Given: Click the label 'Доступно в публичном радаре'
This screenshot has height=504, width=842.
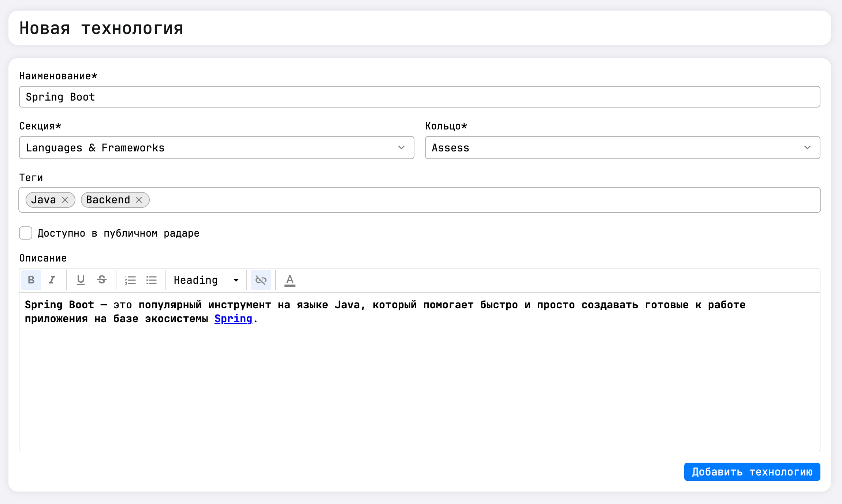Looking at the screenshot, I should point(118,233).
